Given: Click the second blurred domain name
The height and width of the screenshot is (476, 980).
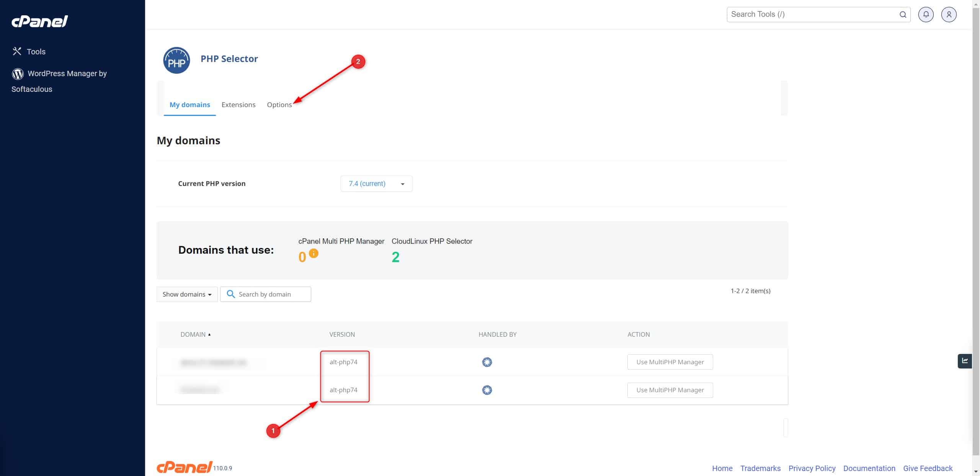Looking at the screenshot, I should pos(200,390).
